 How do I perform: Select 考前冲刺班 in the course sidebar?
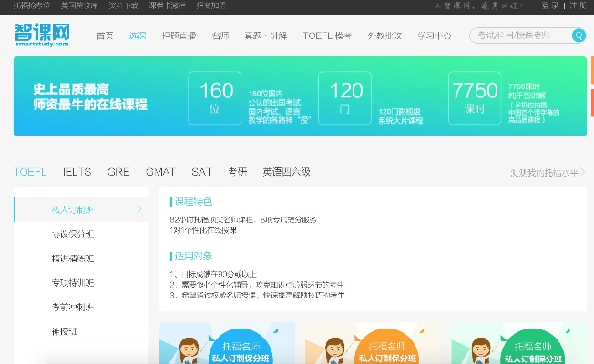[72, 307]
